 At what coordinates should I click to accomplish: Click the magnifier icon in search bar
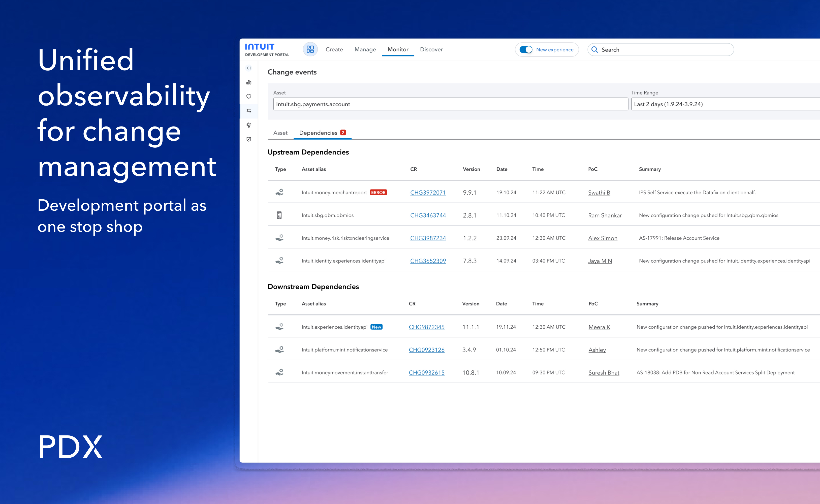pyautogui.click(x=594, y=50)
